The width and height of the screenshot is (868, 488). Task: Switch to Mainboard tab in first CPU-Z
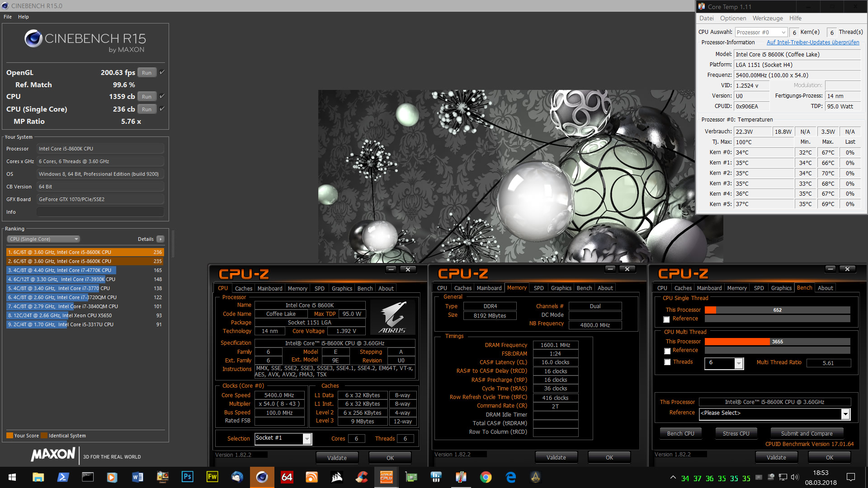(x=270, y=288)
